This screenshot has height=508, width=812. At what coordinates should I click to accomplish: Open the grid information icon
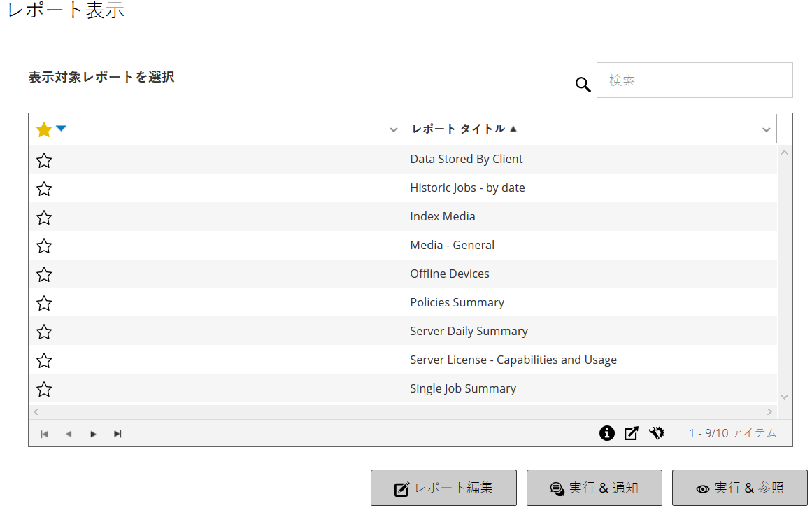coord(607,433)
